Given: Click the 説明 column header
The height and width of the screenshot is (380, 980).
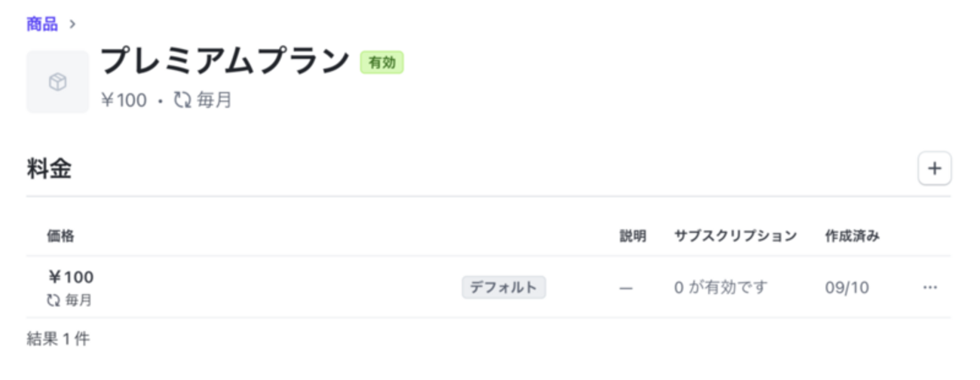Looking at the screenshot, I should [x=632, y=236].
